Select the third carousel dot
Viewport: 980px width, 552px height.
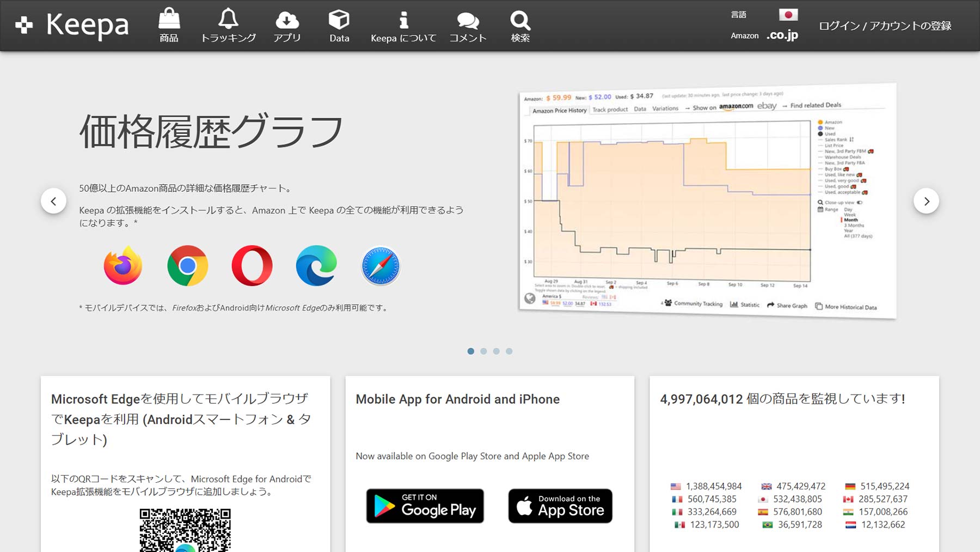(x=497, y=351)
